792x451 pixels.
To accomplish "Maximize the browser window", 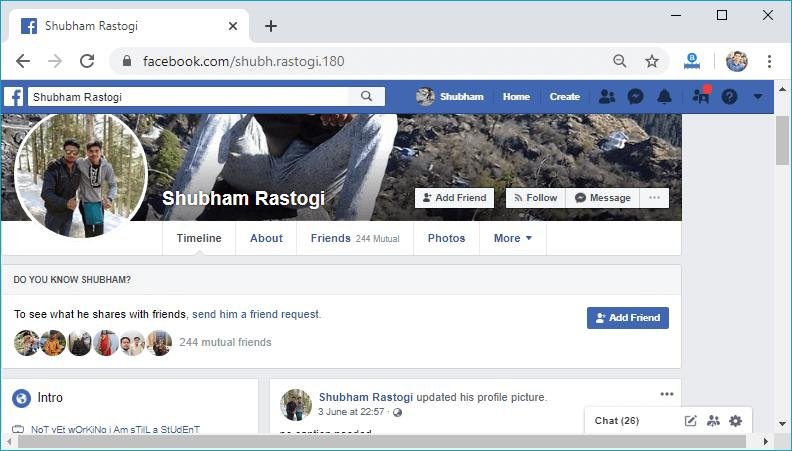I will [722, 15].
